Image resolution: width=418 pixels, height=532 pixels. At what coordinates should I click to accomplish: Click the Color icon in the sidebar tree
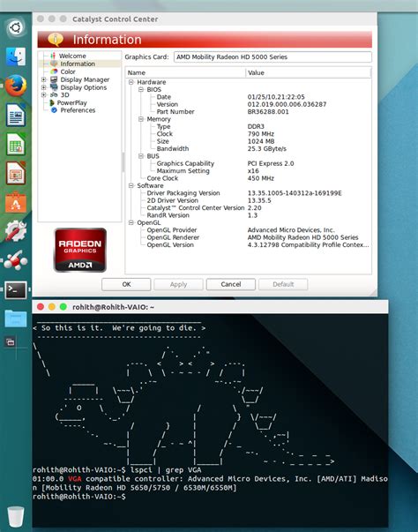54,71
